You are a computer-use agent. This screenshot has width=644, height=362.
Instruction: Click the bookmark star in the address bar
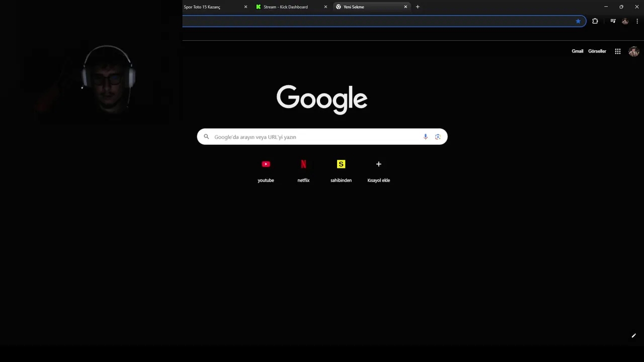tap(578, 21)
